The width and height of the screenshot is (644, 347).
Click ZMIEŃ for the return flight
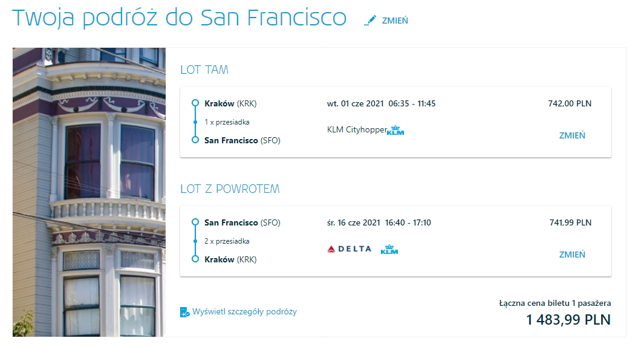pyautogui.click(x=571, y=255)
